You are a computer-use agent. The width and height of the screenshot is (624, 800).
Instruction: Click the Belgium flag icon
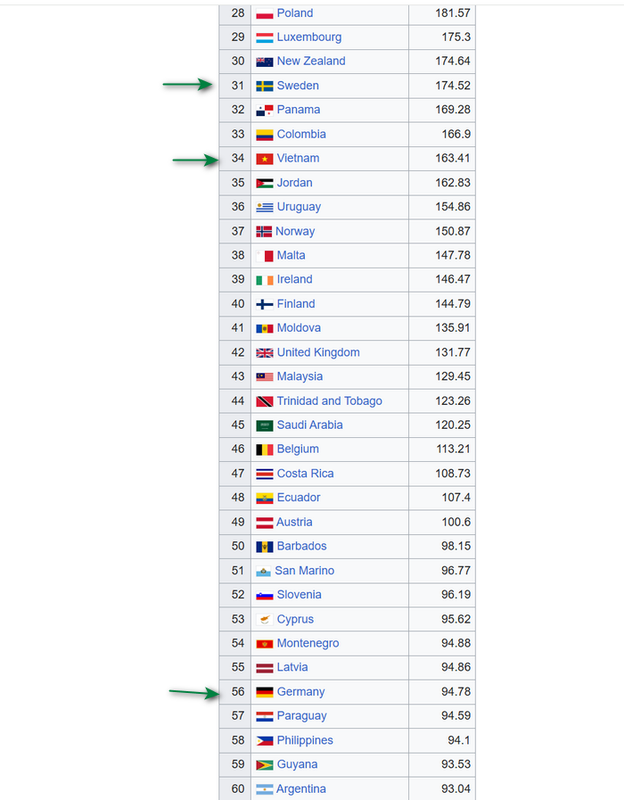(264, 449)
